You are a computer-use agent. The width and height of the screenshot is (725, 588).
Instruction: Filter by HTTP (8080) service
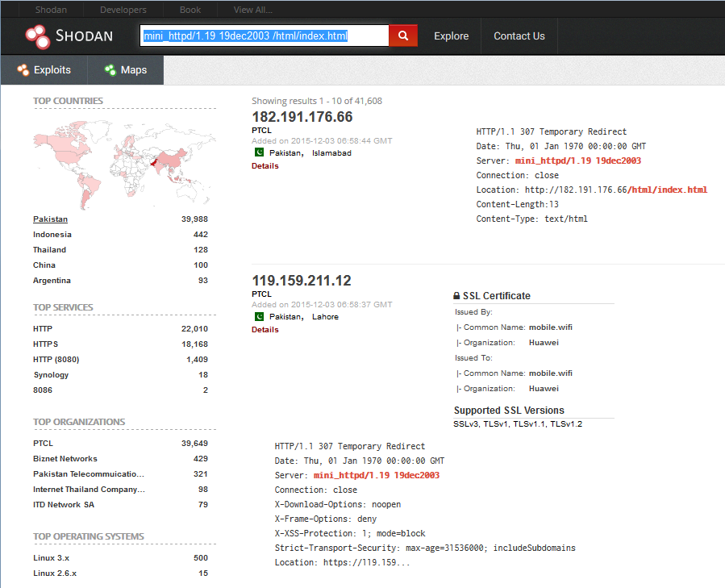pyautogui.click(x=56, y=360)
